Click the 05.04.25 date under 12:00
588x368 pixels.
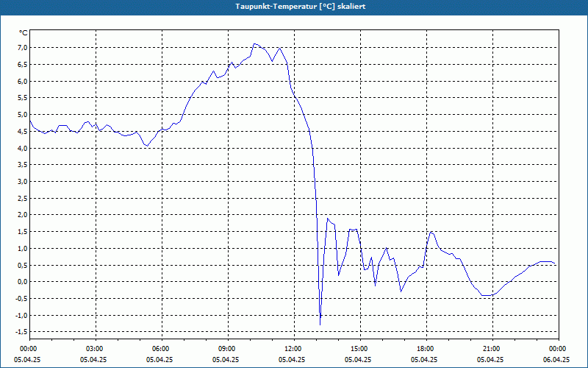292,360
